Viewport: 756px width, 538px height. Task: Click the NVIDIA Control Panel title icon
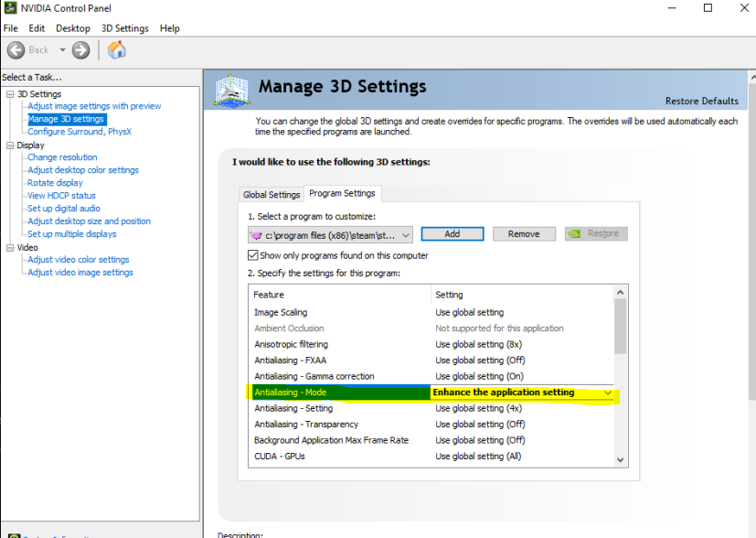tap(10, 7)
